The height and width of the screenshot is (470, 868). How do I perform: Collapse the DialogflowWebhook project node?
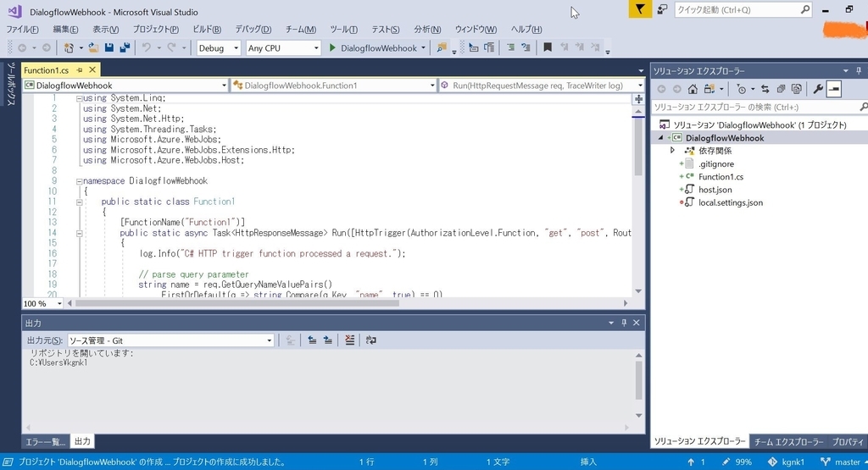(x=660, y=138)
